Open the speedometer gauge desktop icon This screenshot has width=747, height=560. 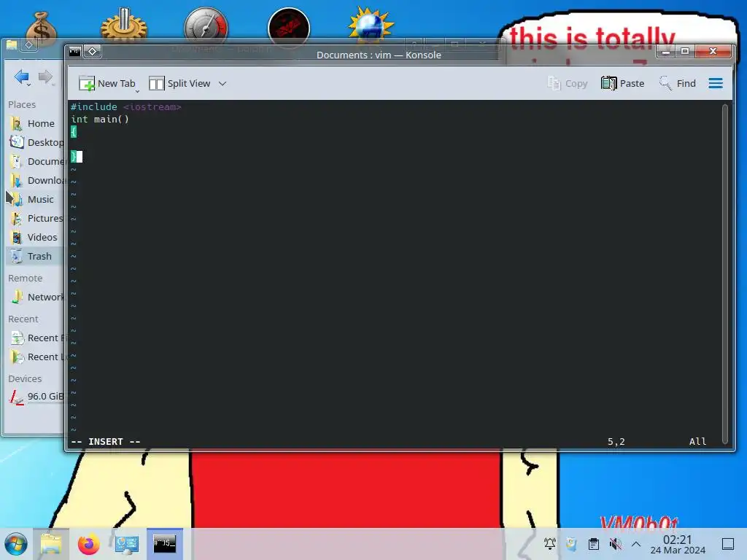point(206,25)
